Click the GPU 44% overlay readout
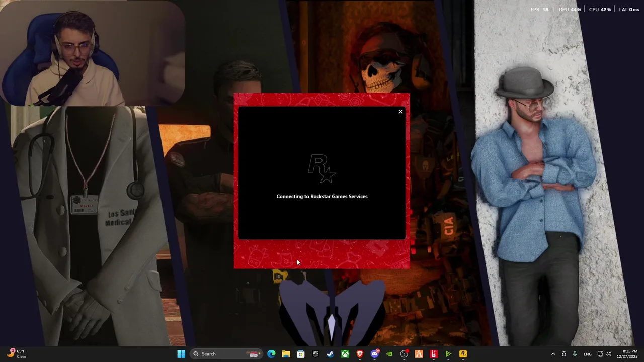Viewport: 644px width, 362px height. 570,10
